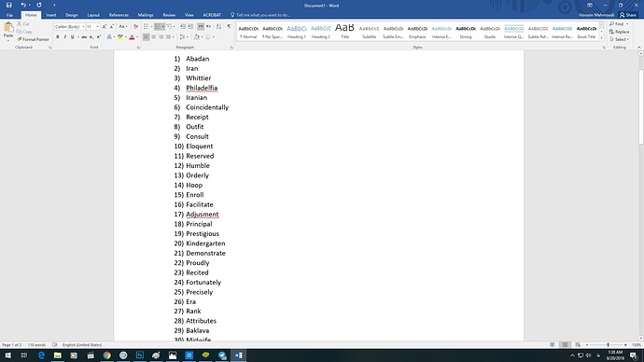Toggle Italic formatting
Image resolution: width=644 pixels, height=362 pixels.
point(65,37)
